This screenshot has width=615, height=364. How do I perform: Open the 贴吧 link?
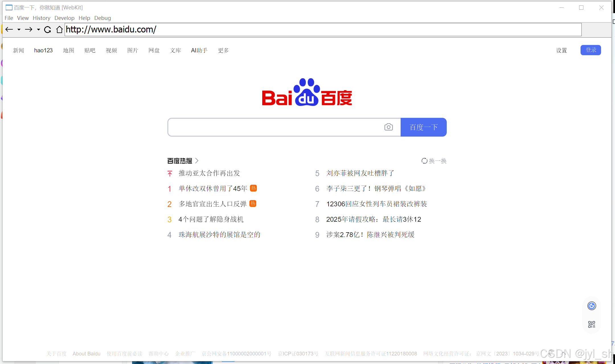coord(90,50)
